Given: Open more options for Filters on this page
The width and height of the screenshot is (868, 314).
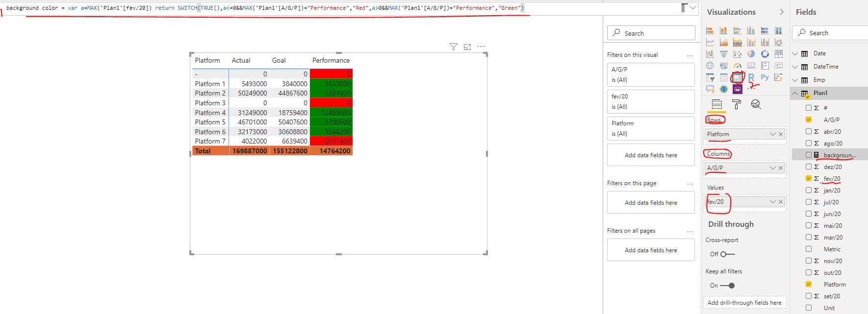Looking at the screenshot, I should [690, 184].
